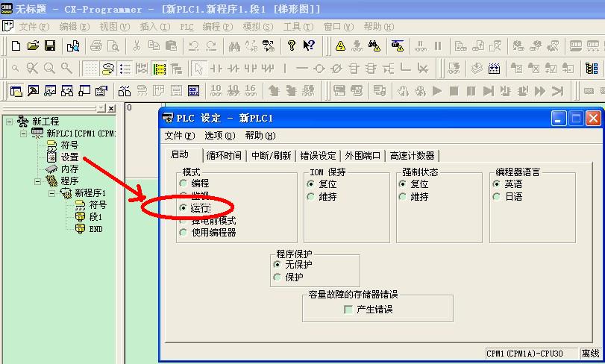Close the project workspace panel
Image resolution: width=605 pixels, height=364 pixels.
point(111,108)
